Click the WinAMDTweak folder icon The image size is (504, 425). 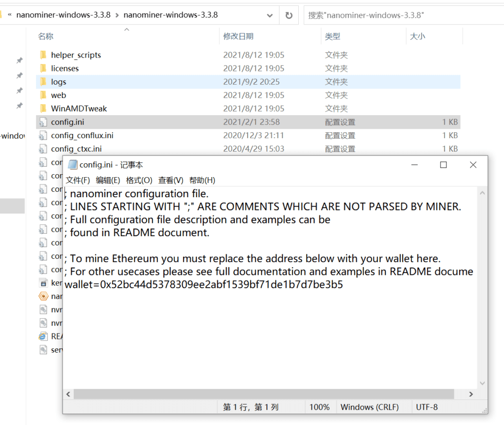(43, 109)
